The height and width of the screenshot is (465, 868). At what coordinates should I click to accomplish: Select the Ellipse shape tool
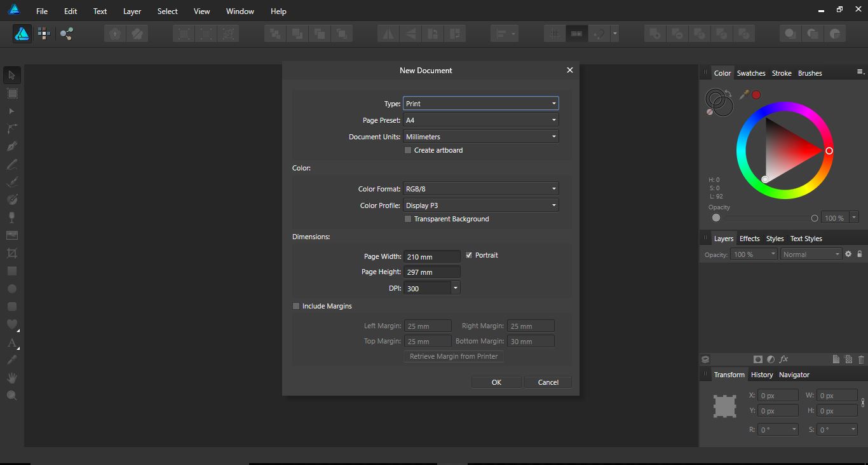point(11,288)
